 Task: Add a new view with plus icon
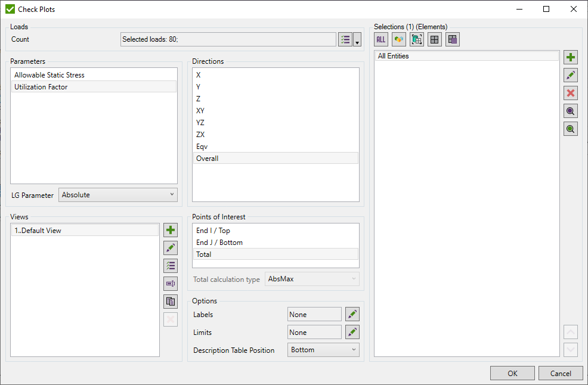pyautogui.click(x=171, y=230)
